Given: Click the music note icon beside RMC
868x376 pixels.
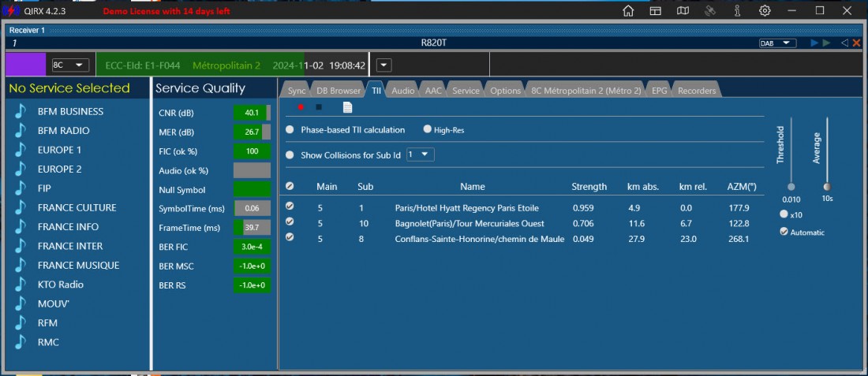Looking at the screenshot, I should click(21, 342).
